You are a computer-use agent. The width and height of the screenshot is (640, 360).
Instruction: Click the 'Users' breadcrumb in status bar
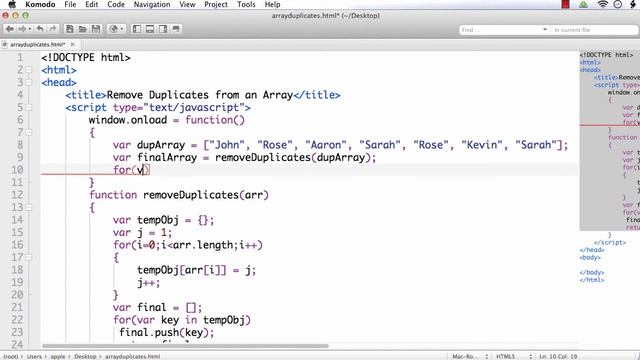[34, 356]
